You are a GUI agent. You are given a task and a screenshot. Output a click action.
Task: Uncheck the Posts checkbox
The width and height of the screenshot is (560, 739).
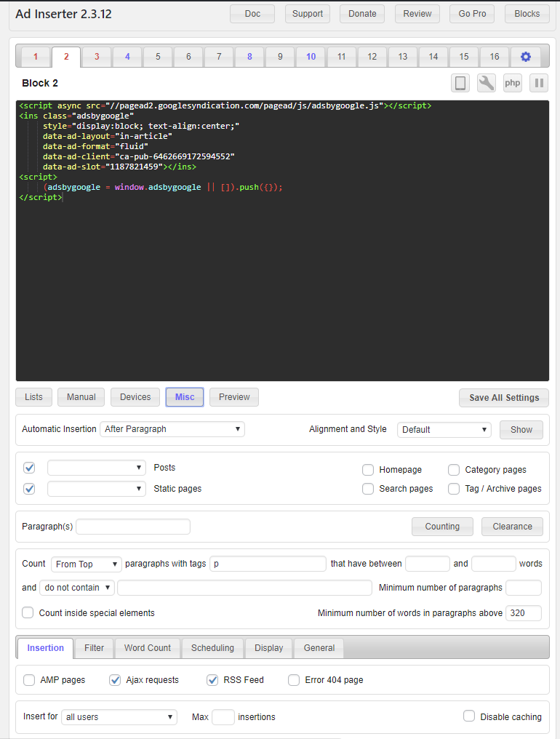29,468
